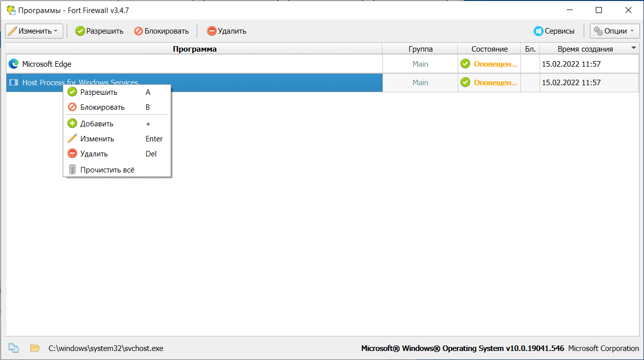Viewport: 644px width, 360px height.
Task: Click the Host Process row icon
Action: [x=14, y=83]
